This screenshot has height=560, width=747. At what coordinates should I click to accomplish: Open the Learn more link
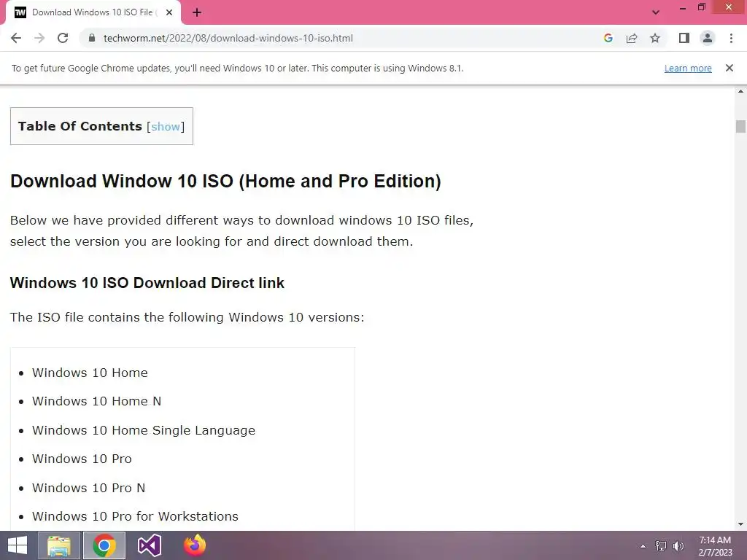pyautogui.click(x=688, y=68)
